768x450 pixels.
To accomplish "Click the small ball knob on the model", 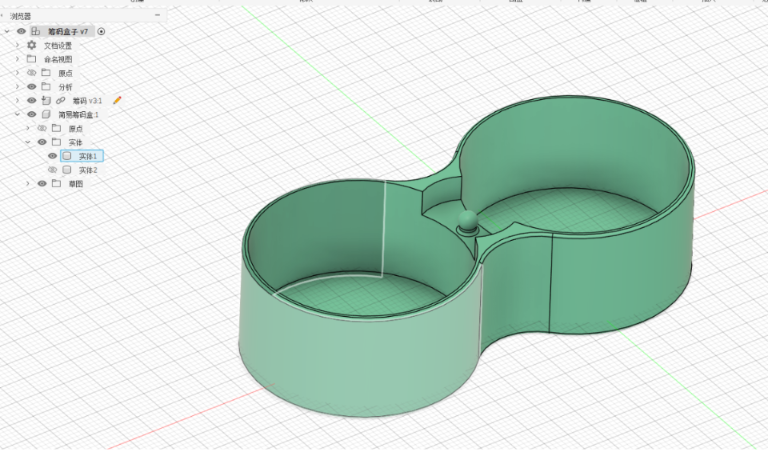I will click(x=467, y=221).
